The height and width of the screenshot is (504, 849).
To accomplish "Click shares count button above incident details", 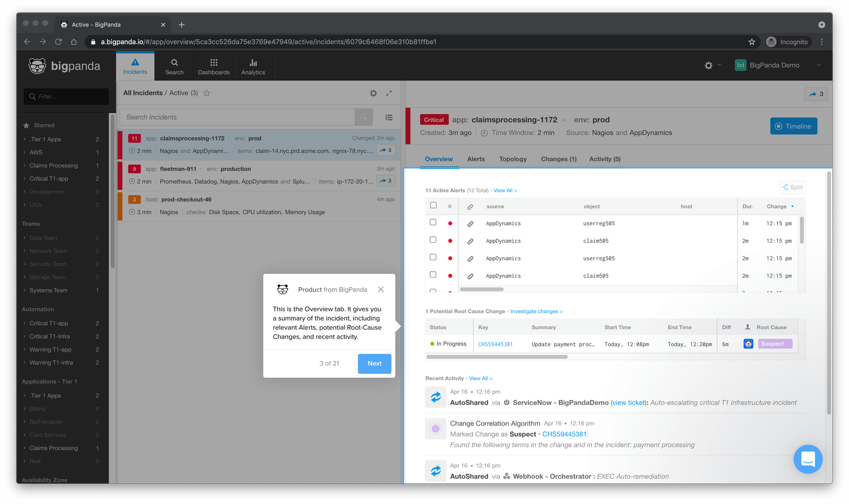I will point(816,94).
